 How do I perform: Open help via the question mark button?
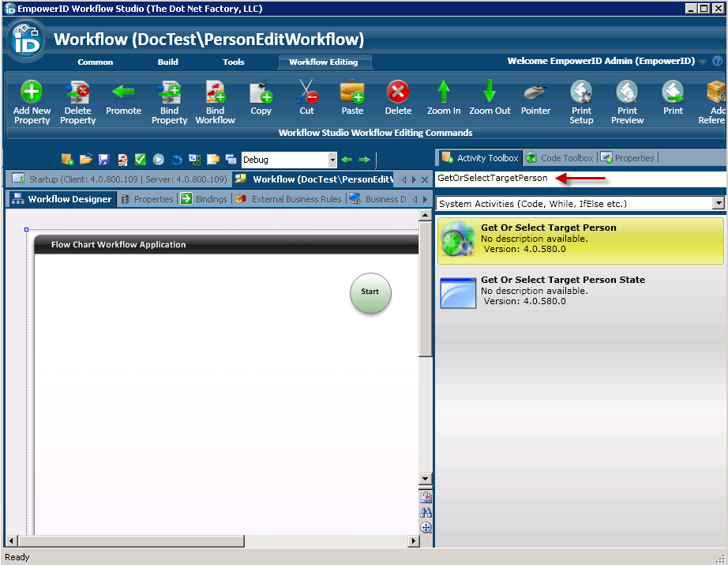click(x=717, y=62)
